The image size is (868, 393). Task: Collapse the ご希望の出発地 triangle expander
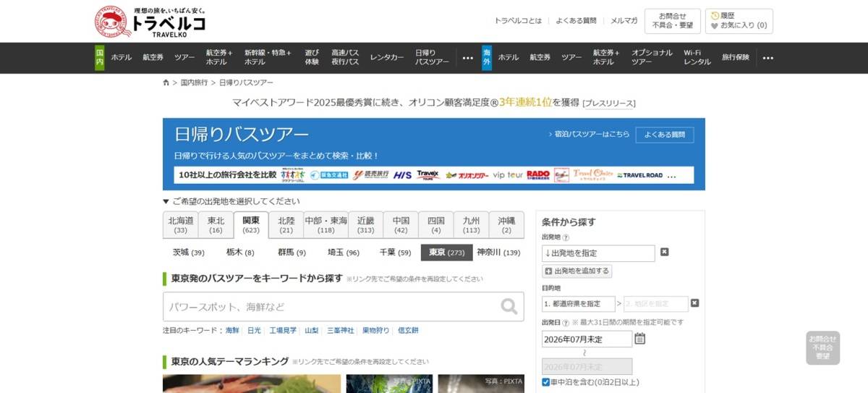[166, 201]
